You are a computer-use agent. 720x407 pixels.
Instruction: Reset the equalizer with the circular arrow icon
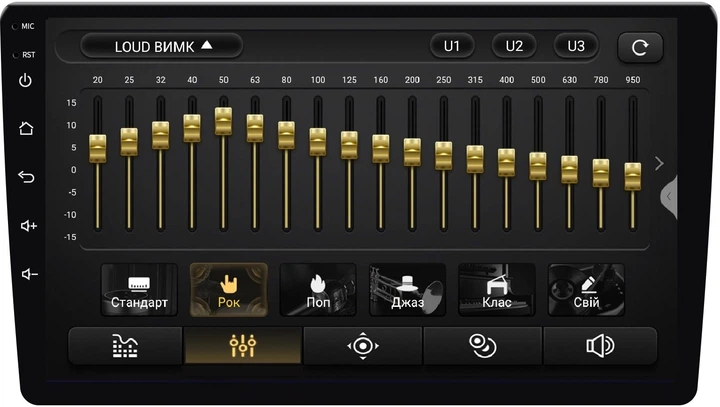pos(640,47)
